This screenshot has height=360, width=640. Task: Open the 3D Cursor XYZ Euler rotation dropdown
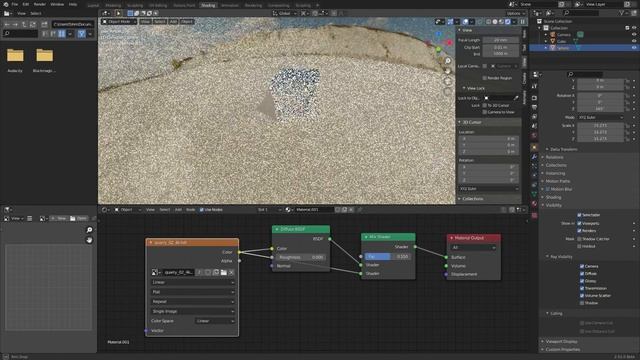489,189
